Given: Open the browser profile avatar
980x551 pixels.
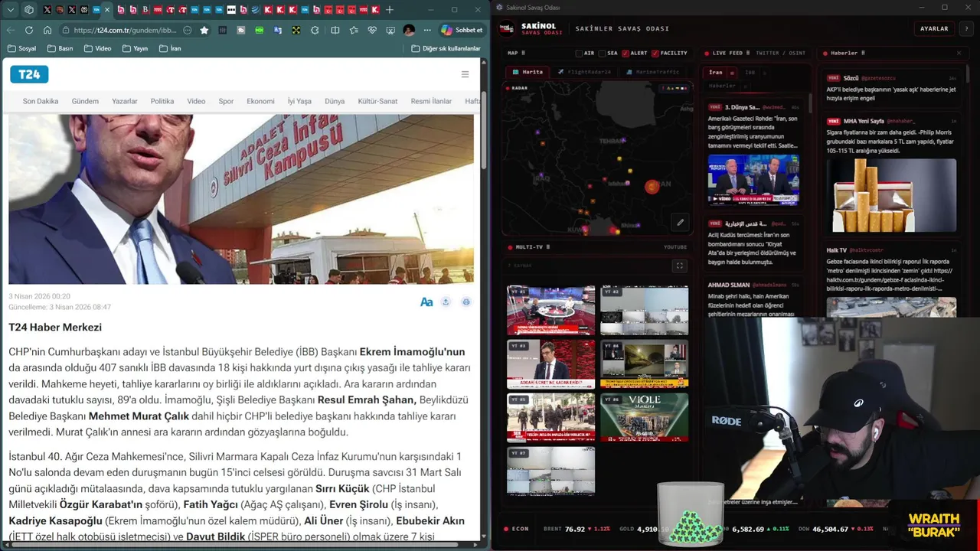Looking at the screenshot, I should pyautogui.click(x=409, y=30).
